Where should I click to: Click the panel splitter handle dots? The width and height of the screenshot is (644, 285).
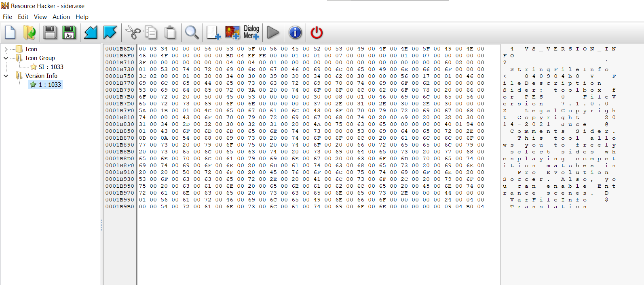point(101,225)
